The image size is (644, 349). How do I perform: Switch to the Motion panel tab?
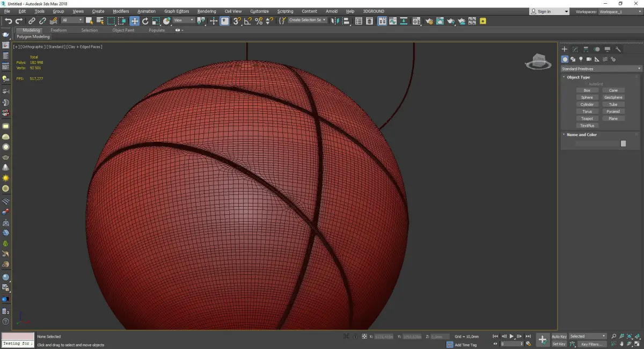[x=597, y=49]
